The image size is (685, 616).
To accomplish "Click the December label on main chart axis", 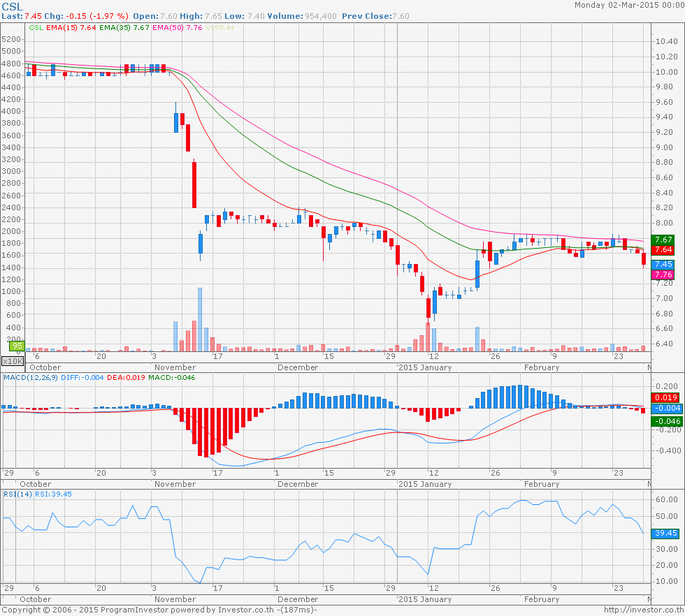I will coord(298,367).
